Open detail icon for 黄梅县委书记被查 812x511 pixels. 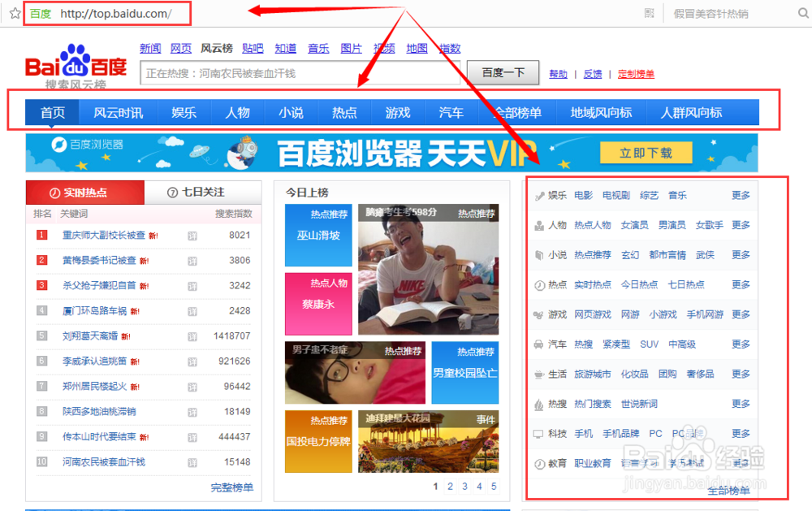[192, 262]
